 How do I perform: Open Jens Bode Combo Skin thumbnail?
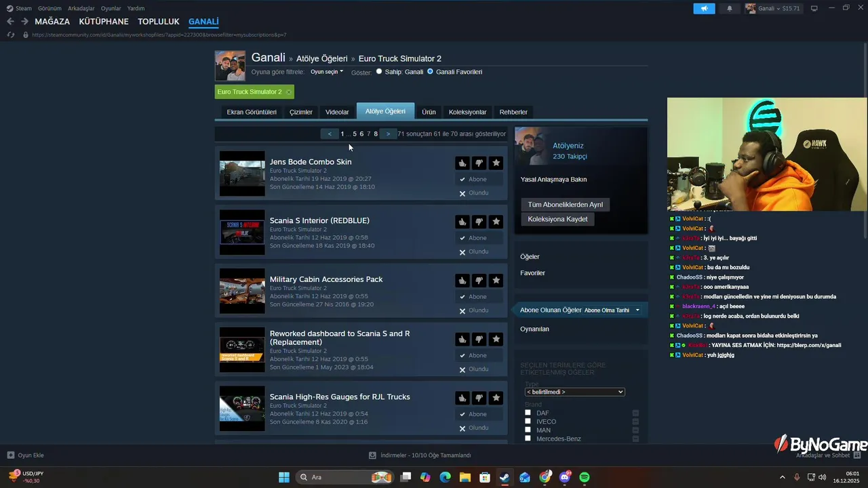[x=242, y=174]
